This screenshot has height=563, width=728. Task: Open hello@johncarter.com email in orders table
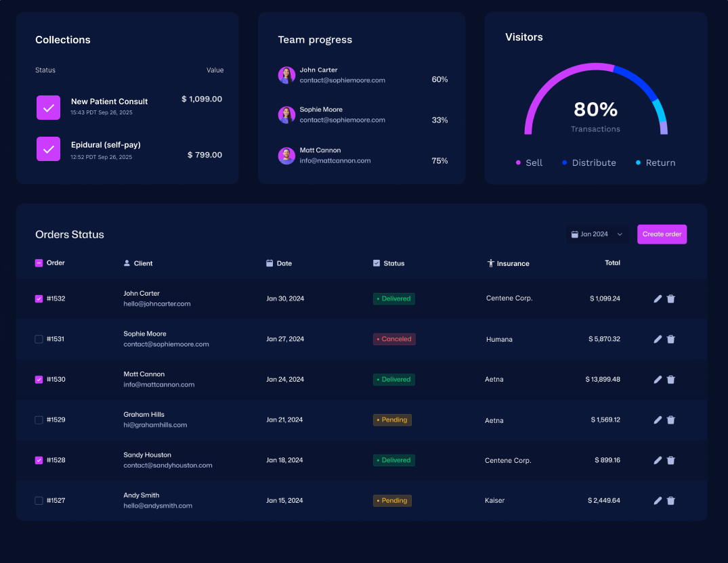pyautogui.click(x=156, y=304)
